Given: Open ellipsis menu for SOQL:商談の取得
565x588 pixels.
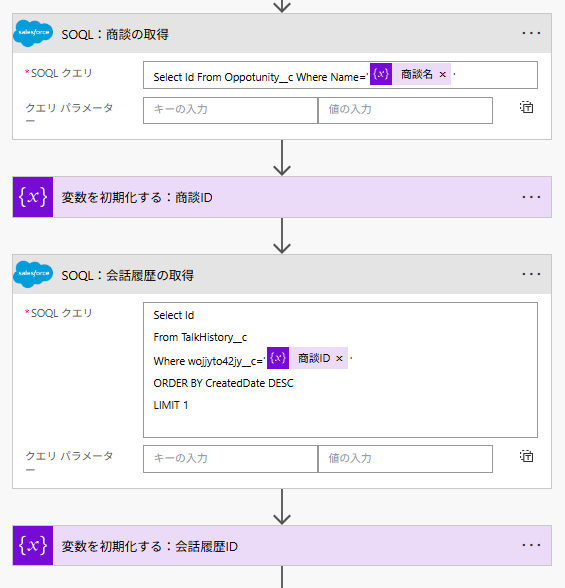Looking at the screenshot, I should (x=531, y=33).
